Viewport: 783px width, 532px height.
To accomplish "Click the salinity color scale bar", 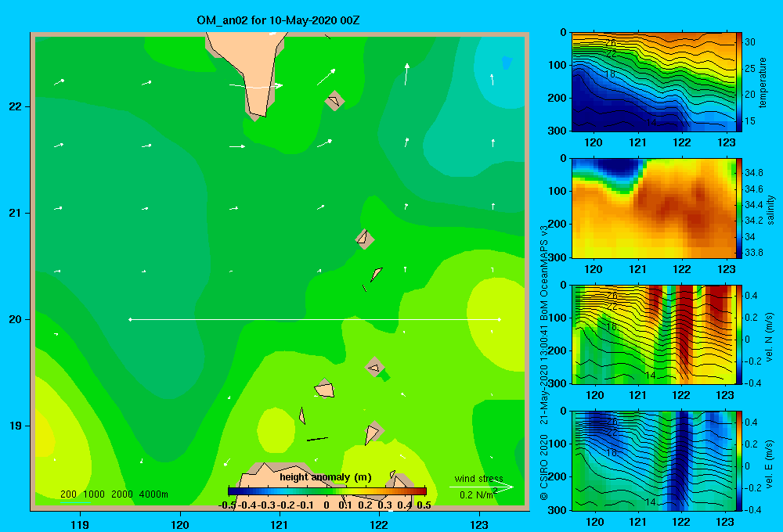I will 739,208.
